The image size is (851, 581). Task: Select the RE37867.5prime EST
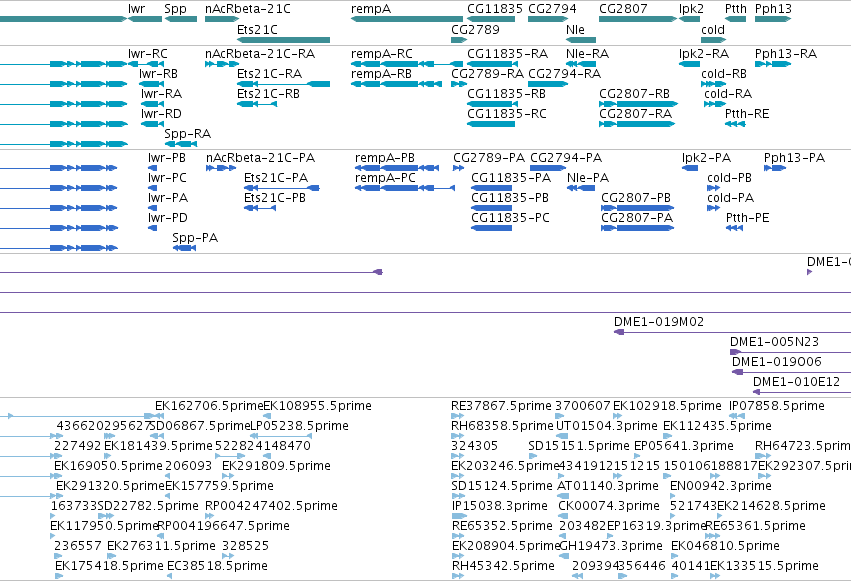point(458,416)
